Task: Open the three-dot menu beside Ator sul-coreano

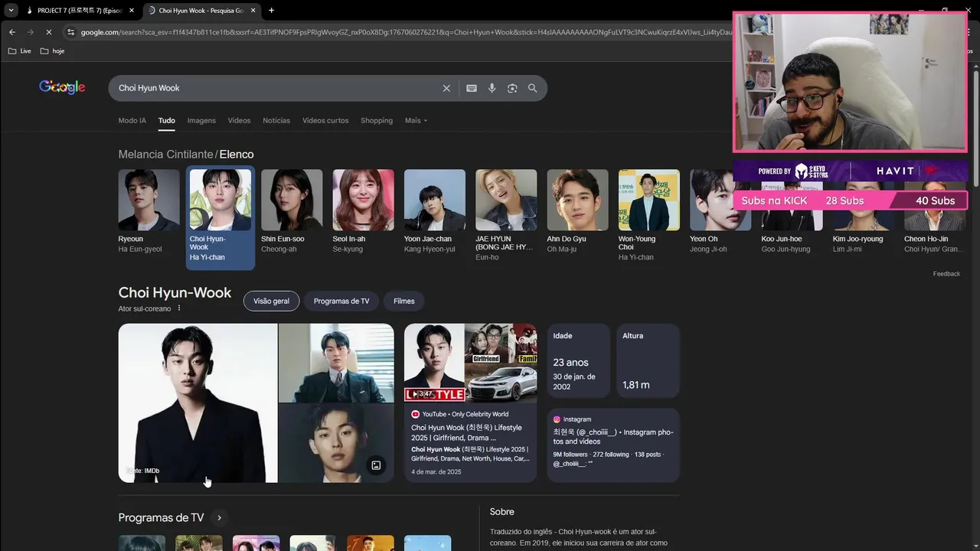Action: point(179,308)
